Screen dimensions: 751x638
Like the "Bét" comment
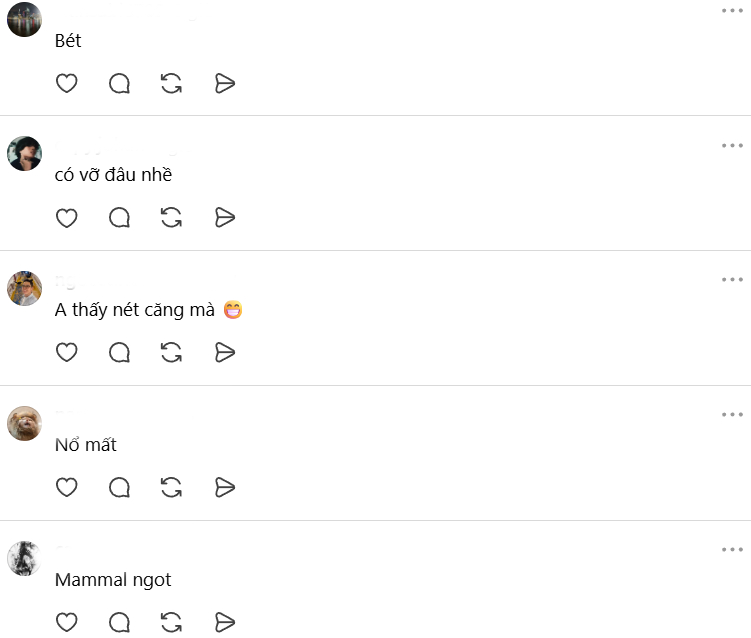[67, 83]
